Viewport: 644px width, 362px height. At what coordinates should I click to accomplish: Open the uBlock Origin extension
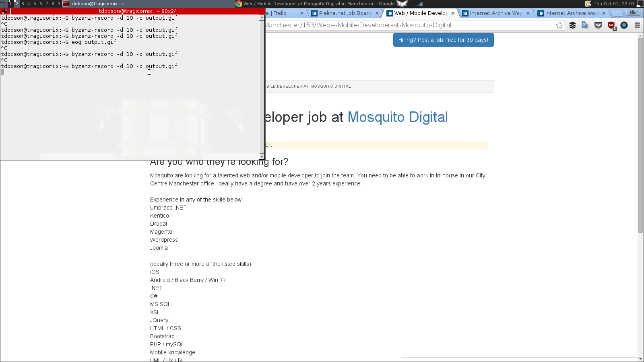[x=611, y=25]
